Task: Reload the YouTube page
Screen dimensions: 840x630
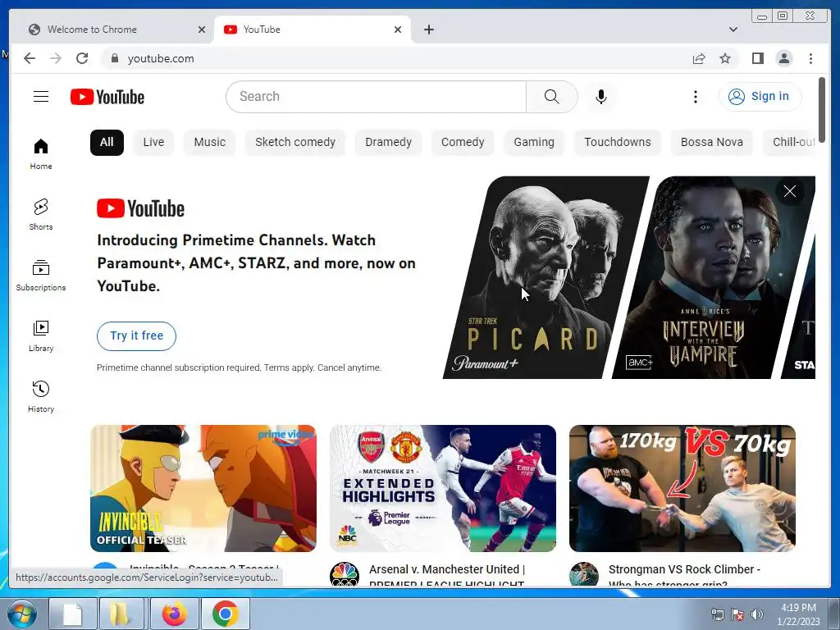Action: point(82,58)
